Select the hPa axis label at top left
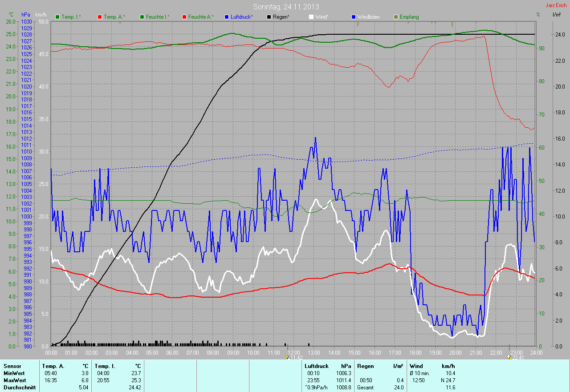This screenshot has width=570, height=392. coord(26,15)
